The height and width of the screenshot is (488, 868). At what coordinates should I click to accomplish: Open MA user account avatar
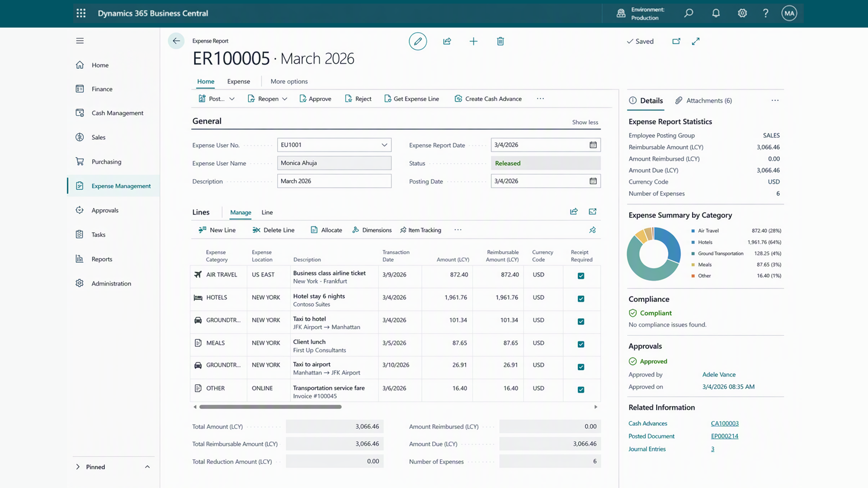(789, 13)
